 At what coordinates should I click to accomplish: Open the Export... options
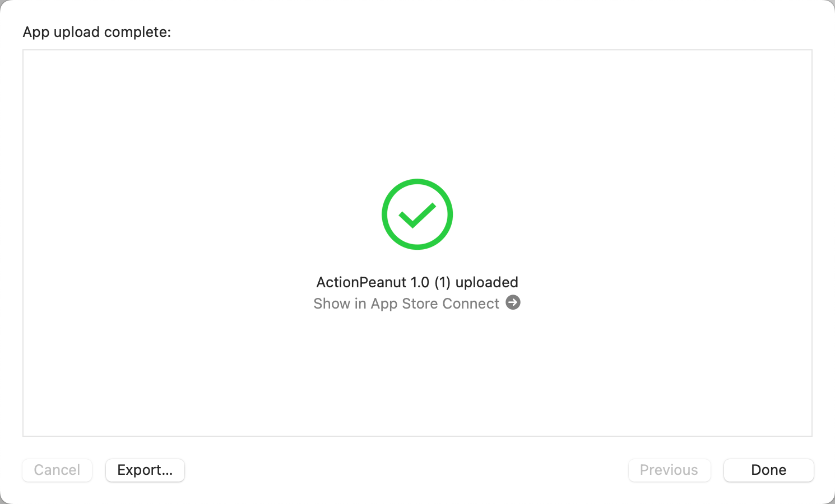145,470
